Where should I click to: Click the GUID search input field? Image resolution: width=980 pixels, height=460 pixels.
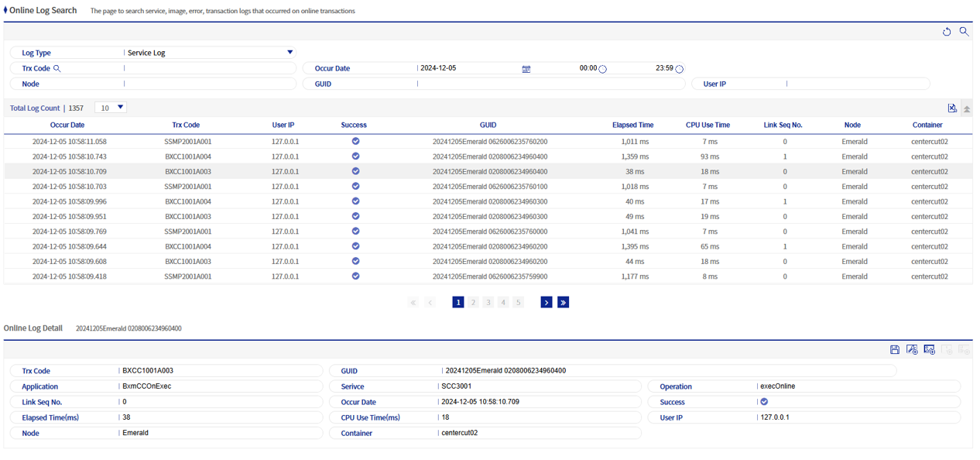550,84
